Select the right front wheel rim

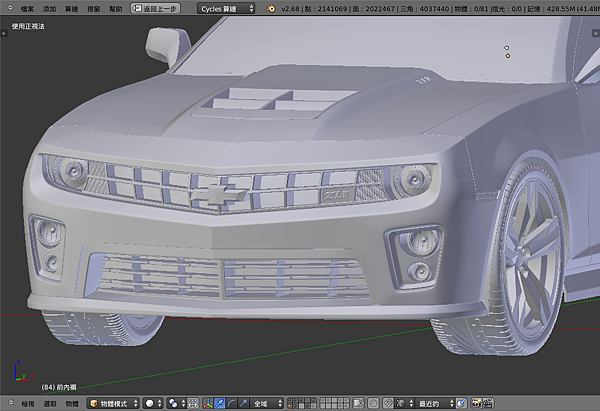(532, 256)
